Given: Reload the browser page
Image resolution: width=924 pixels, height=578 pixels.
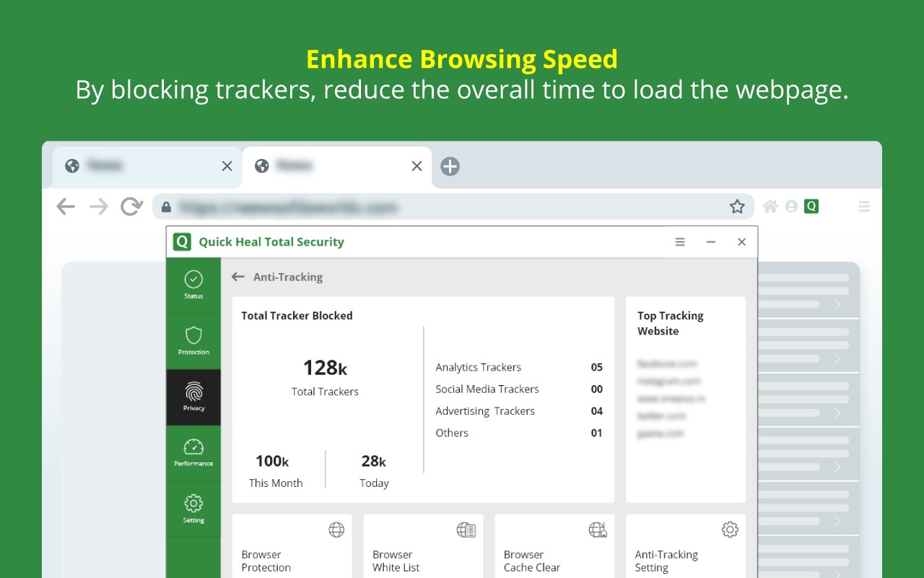Looking at the screenshot, I should click(131, 207).
